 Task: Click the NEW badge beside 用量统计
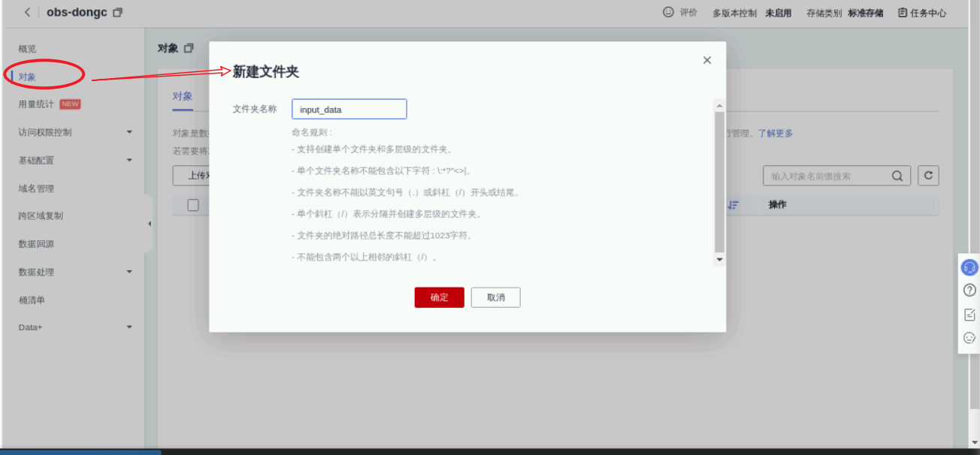pos(70,104)
